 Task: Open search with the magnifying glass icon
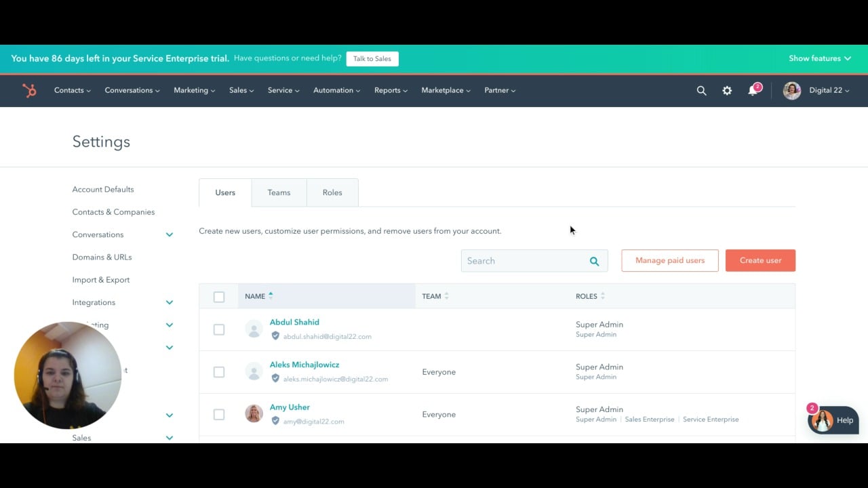point(701,91)
